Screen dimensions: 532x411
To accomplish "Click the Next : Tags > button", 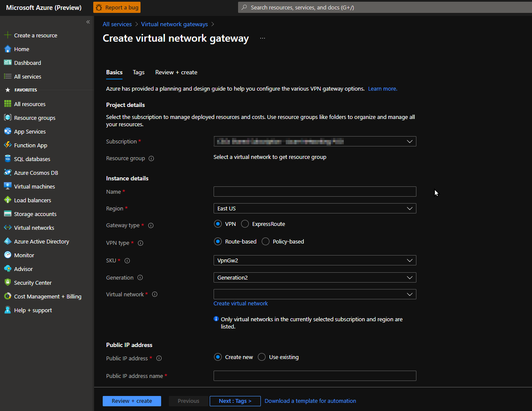I will (235, 401).
